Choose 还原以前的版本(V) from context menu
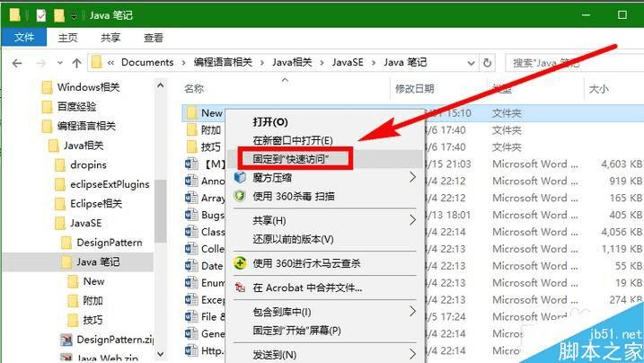Viewport: 644px width, 363px height. pos(293,239)
